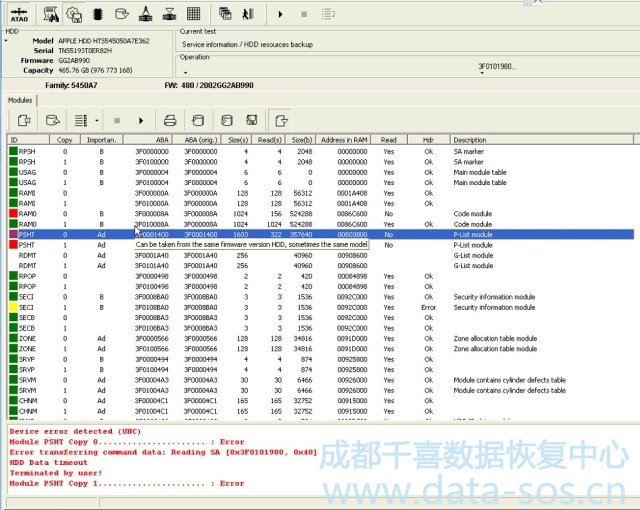Sort by the Hdr column header
The height and width of the screenshot is (510, 640).
pyautogui.click(x=429, y=140)
